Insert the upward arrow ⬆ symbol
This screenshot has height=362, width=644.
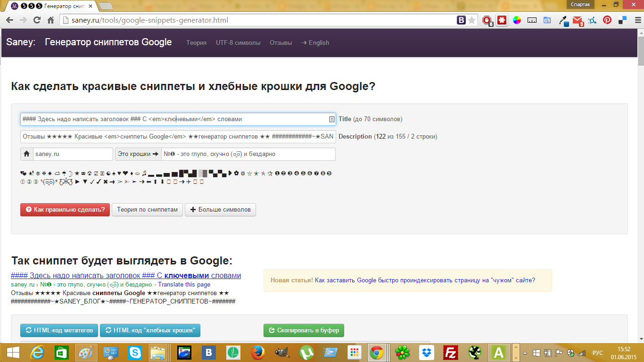(155, 181)
